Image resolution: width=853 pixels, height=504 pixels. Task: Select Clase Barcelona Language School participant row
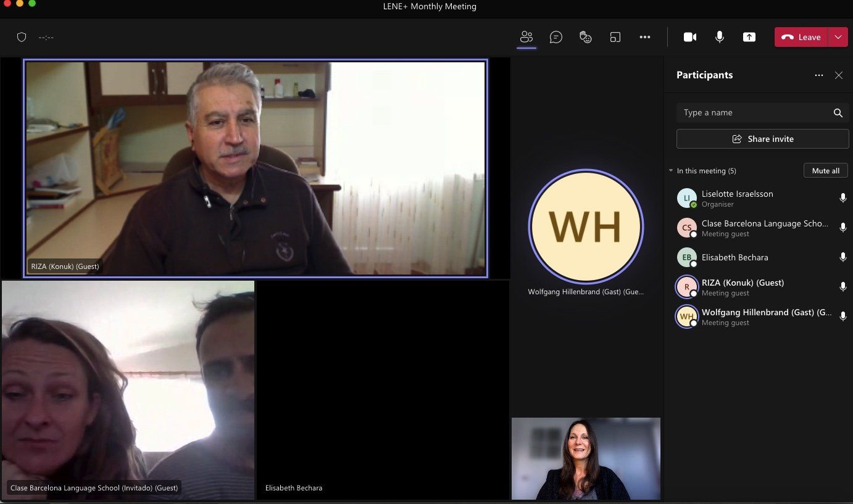759,228
